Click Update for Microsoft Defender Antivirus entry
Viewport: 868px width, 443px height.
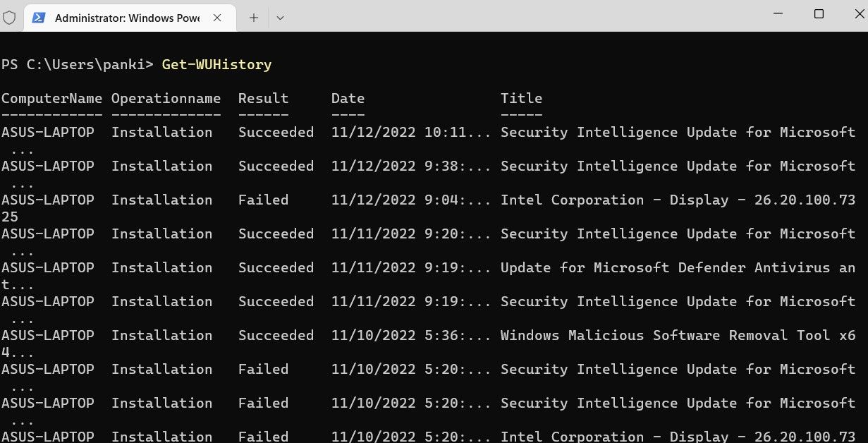pyautogui.click(x=678, y=267)
